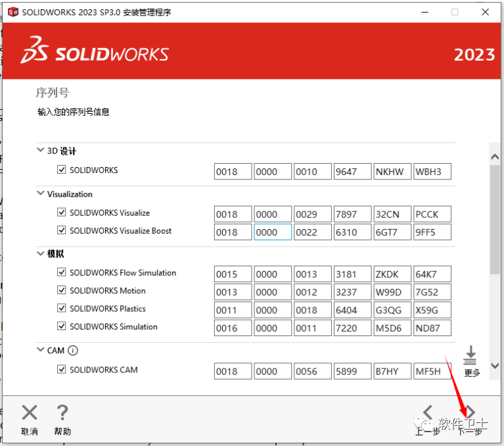This screenshot has width=504, height=446.
Task: Collapse the 3D 设计 section
Action: [41, 150]
